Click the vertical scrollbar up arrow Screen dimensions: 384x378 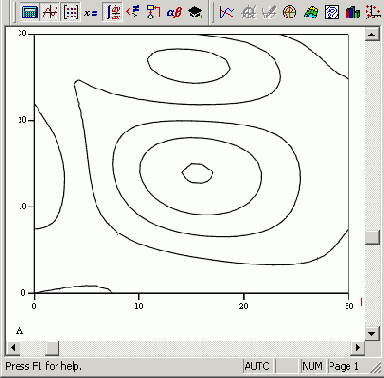pos(372,34)
